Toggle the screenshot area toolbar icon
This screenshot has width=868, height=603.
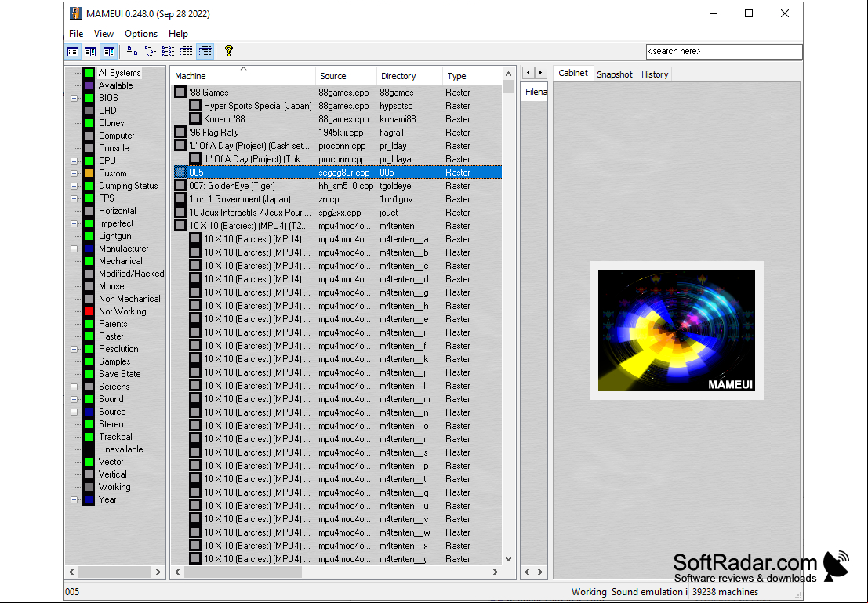[x=90, y=52]
